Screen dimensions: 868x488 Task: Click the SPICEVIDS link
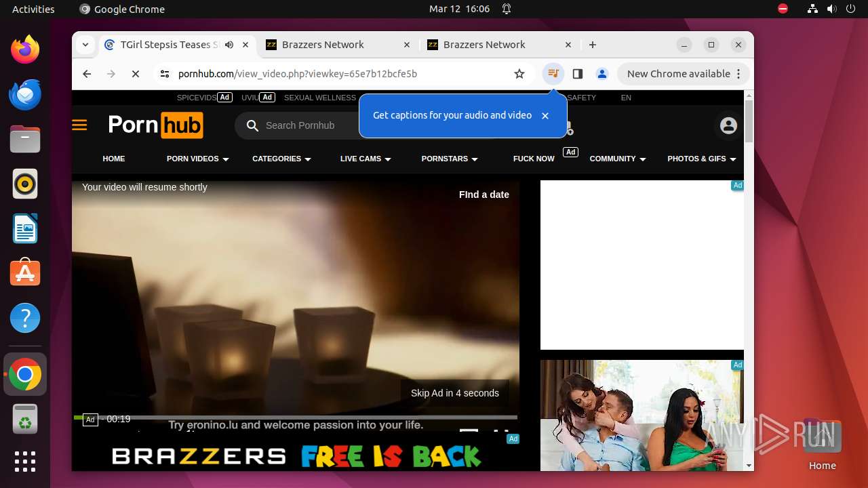pyautogui.click(x=197, y=98)
